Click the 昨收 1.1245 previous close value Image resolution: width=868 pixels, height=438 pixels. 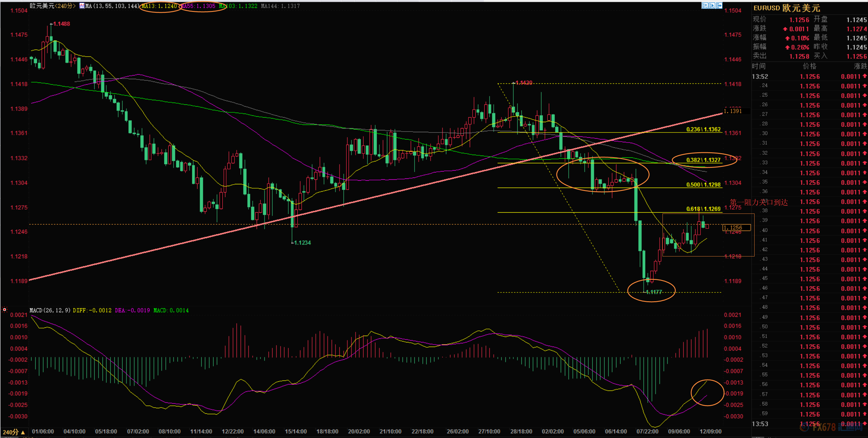pos(856,47)
